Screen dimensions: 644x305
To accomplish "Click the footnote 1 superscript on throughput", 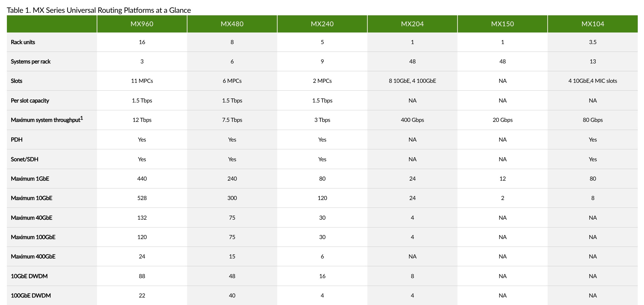I will point(82,118).
